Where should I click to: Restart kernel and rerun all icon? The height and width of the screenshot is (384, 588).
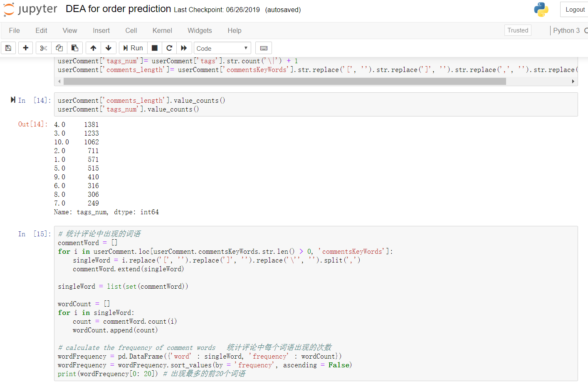coord(184,48)
